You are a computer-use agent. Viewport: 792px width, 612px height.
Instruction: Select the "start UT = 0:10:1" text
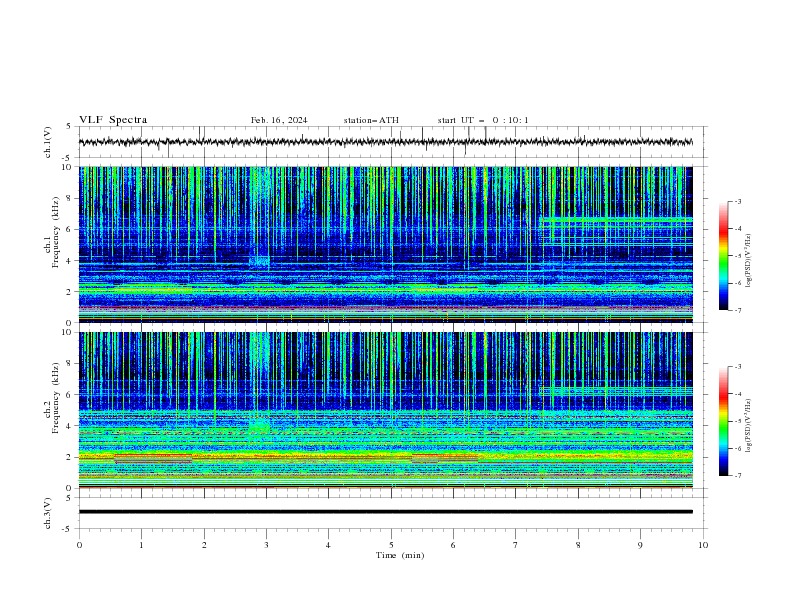[483, 120]
